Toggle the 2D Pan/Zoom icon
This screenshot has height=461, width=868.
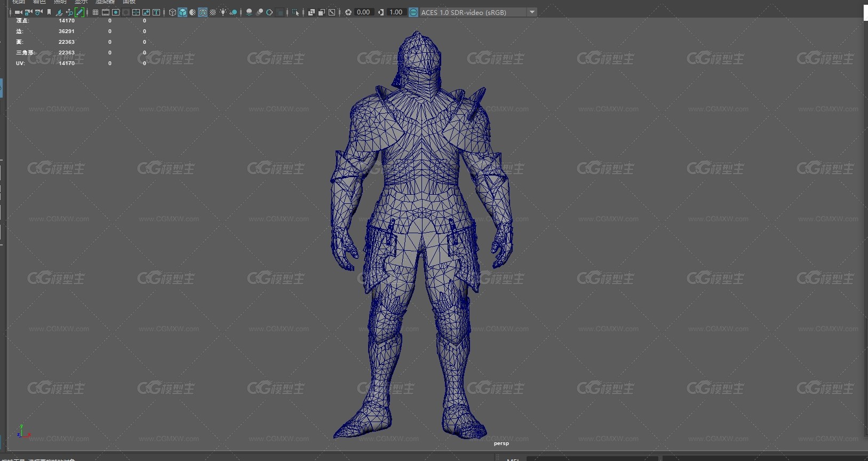coord(69,12)
